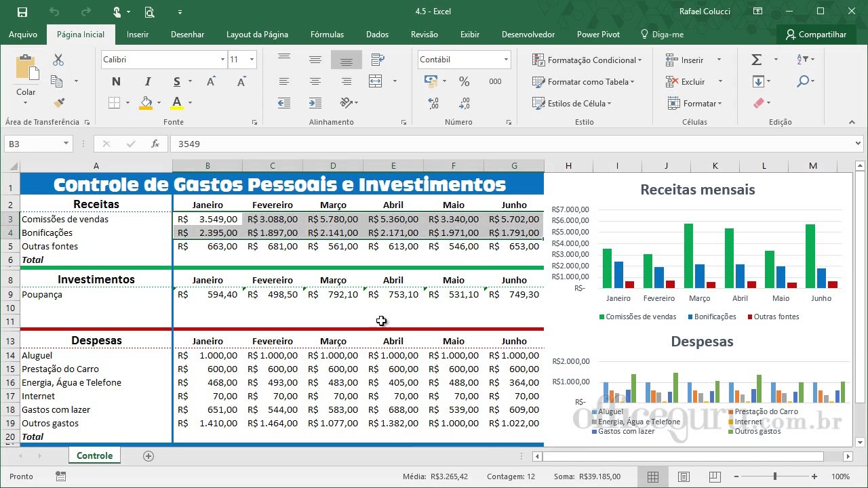Viewport: 868px width, 488px height.
Task: Decrease font size with small A icon
Action: pyautogui.click(x=241, y=82)
